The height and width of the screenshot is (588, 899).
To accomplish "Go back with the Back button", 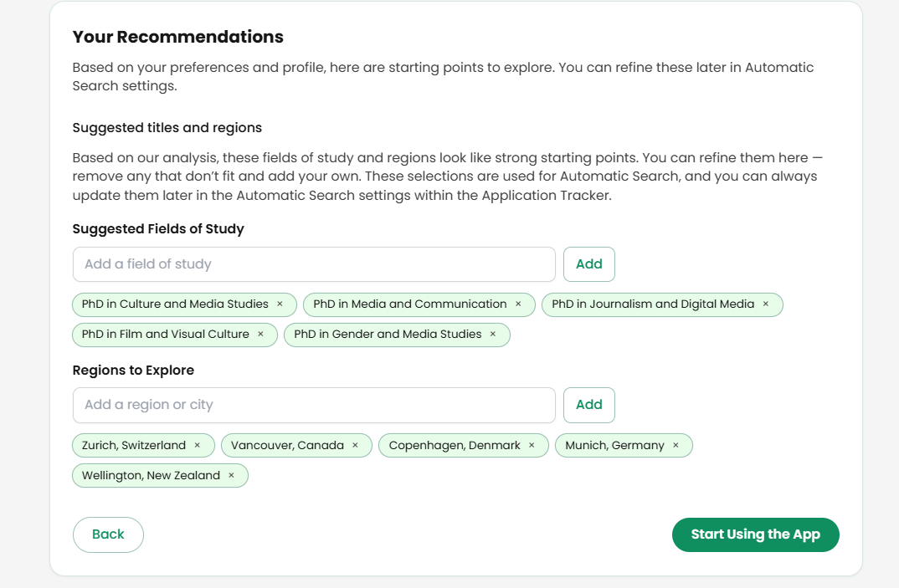I will click(108, 534).
